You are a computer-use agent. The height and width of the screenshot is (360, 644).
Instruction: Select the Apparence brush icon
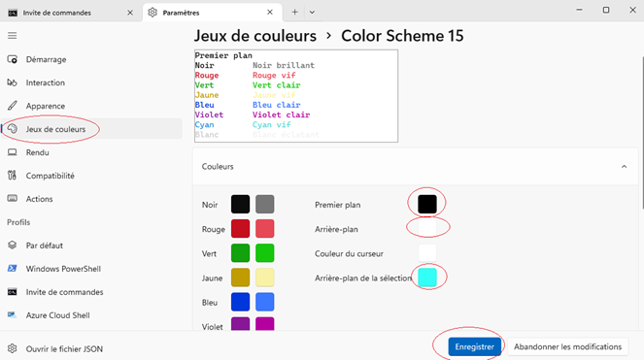pos(13,106)
